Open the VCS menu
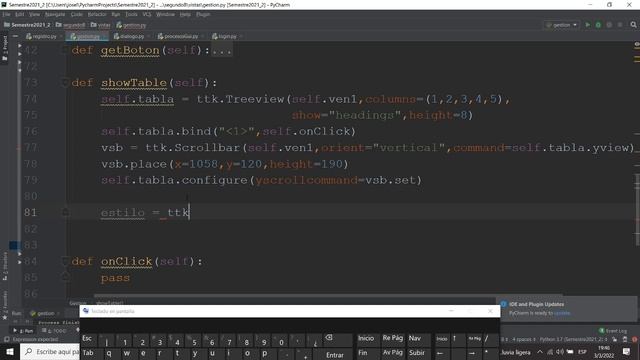Image resolution: width=640 pixels, height=360 pixels. 147,14
